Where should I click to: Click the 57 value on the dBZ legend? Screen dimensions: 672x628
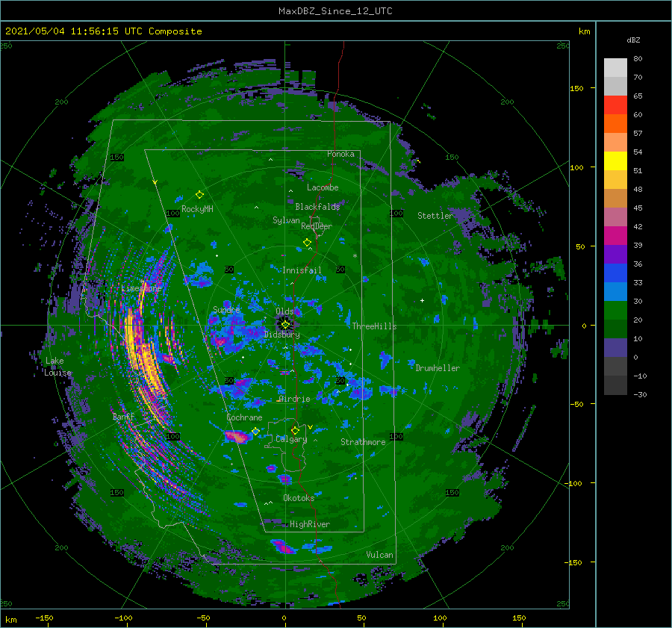[x=638, y=134]
